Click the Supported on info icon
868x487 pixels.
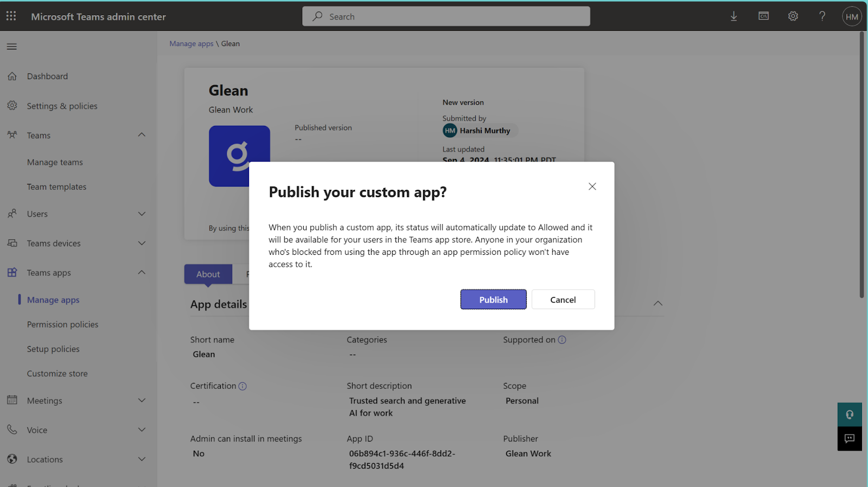tap(562, 340)
